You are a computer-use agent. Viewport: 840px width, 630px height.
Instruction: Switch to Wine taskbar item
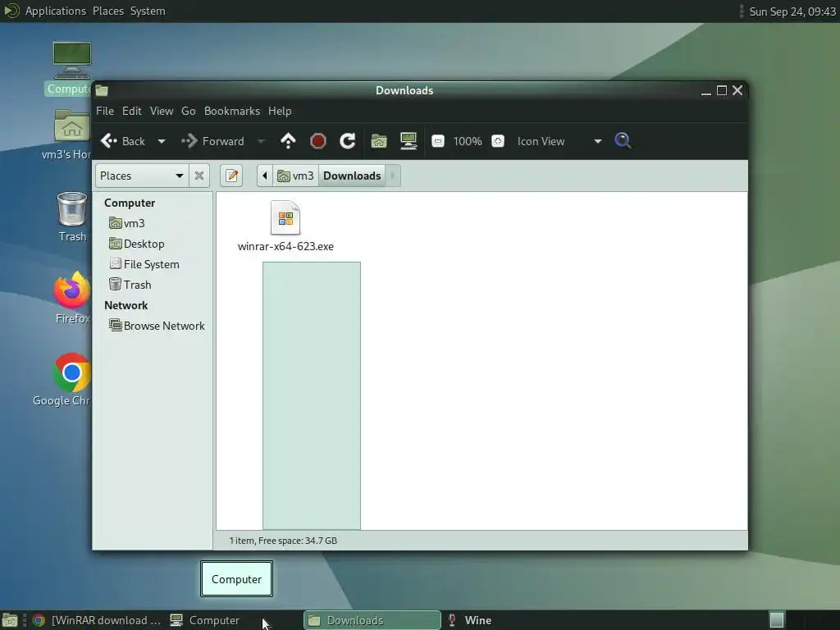coord(470,620)
